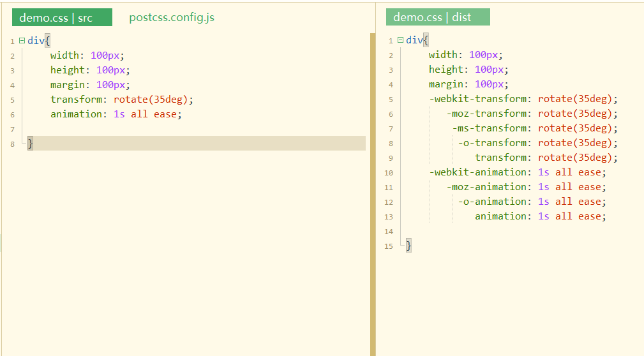644x356 pixels.
Task: Click the 'transform: rotate(35deg);' line in src
Action: pyautogui.click(x=121, y=100)
